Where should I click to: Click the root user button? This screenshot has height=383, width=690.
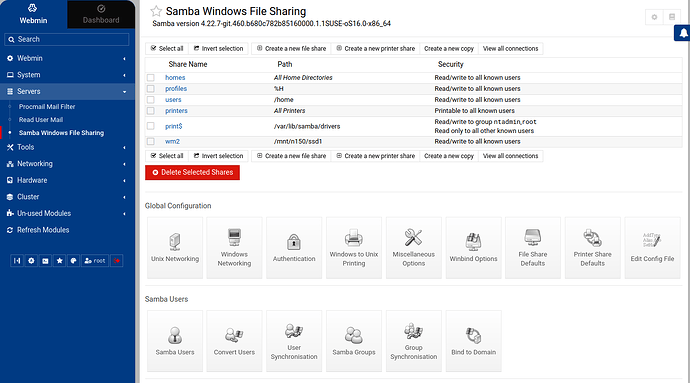pos(95,261)
